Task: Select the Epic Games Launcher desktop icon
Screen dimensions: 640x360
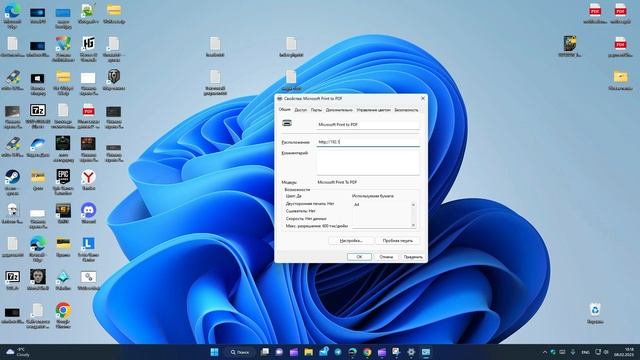Action: coord(63,182)
